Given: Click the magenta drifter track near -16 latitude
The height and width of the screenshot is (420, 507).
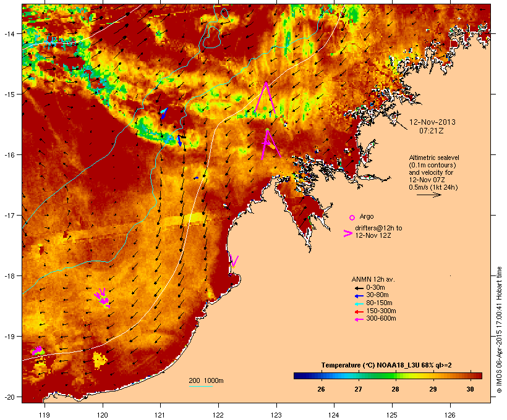Looking at the screenshot, I should (x=270, y=144).
